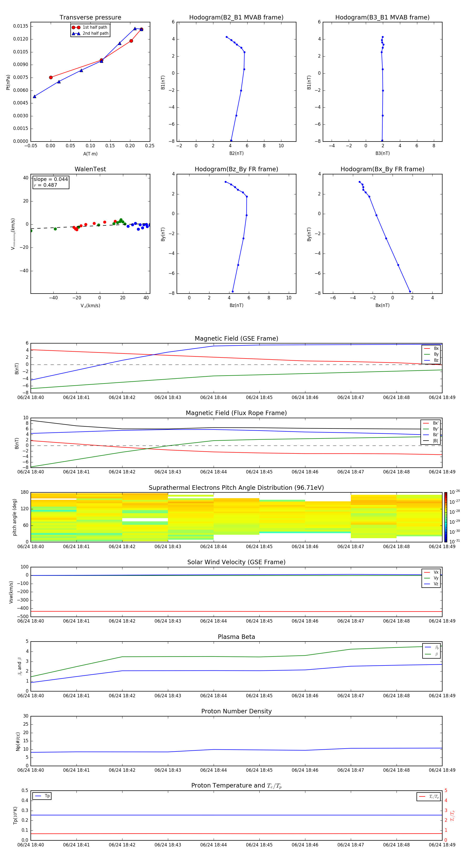Image resolution: width=473 pixels, height=868 pixels.
Task: Click the pitch angle color bar
Action: (446, 517)
